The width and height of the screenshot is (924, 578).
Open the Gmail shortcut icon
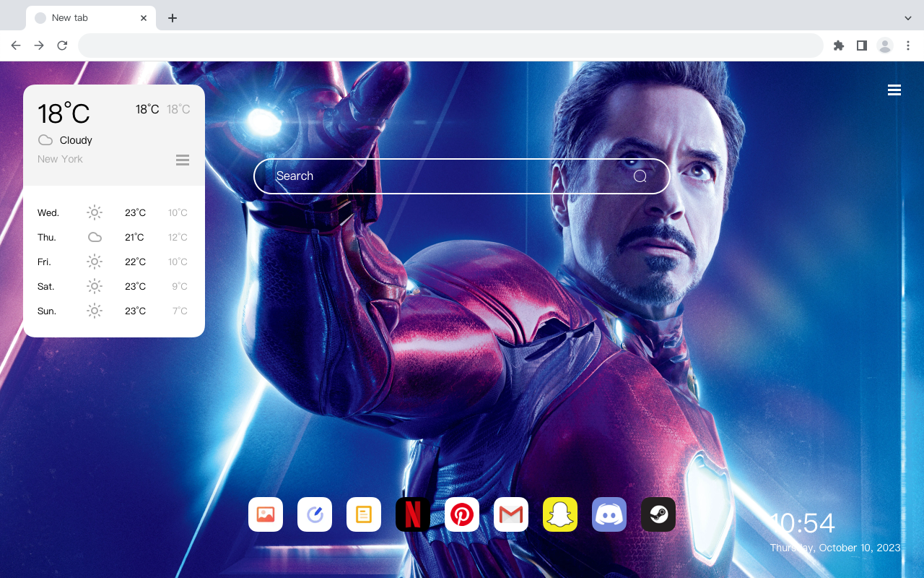pos(511,514)
